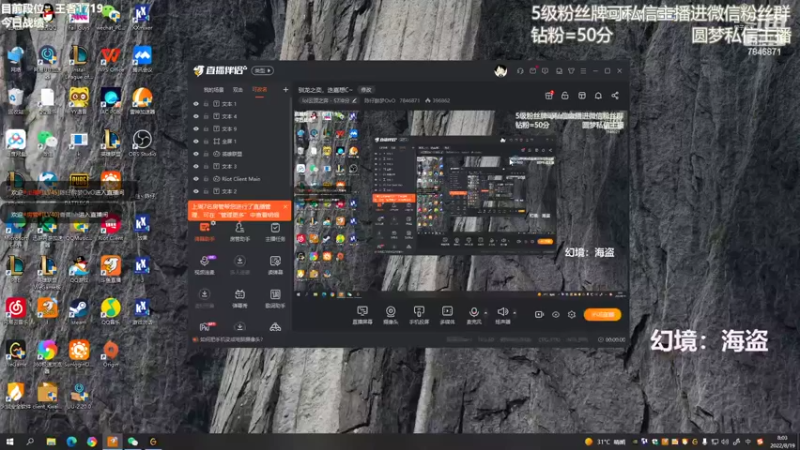Click the 修改 button next to stream title
The width and height of the screenshot is (800, 450).
point(366,90)
